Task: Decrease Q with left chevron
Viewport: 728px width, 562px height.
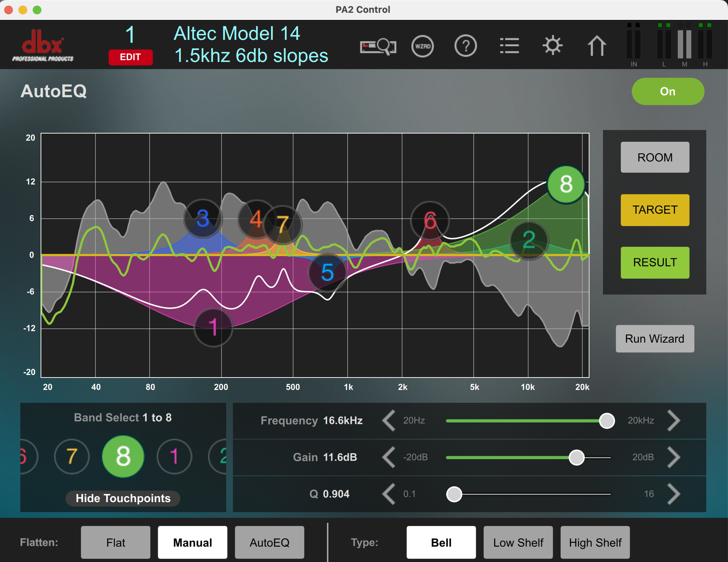Action: coord(389,494)
